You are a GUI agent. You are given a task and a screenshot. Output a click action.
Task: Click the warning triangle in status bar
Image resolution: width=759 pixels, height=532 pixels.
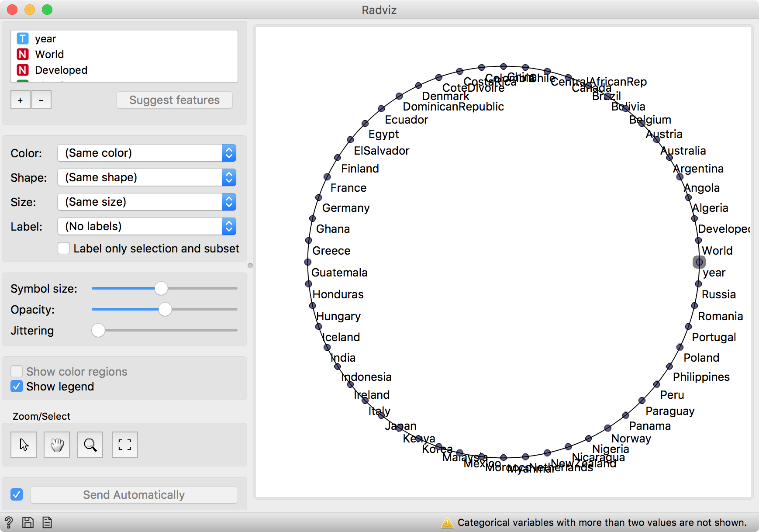[x=447, y=522]
